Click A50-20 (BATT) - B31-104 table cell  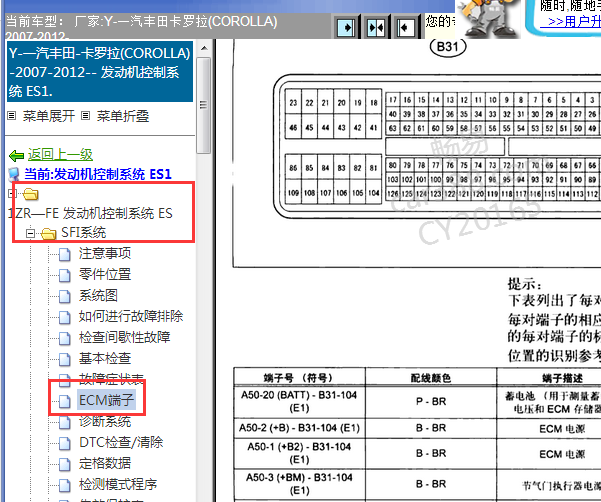[299, 402]
